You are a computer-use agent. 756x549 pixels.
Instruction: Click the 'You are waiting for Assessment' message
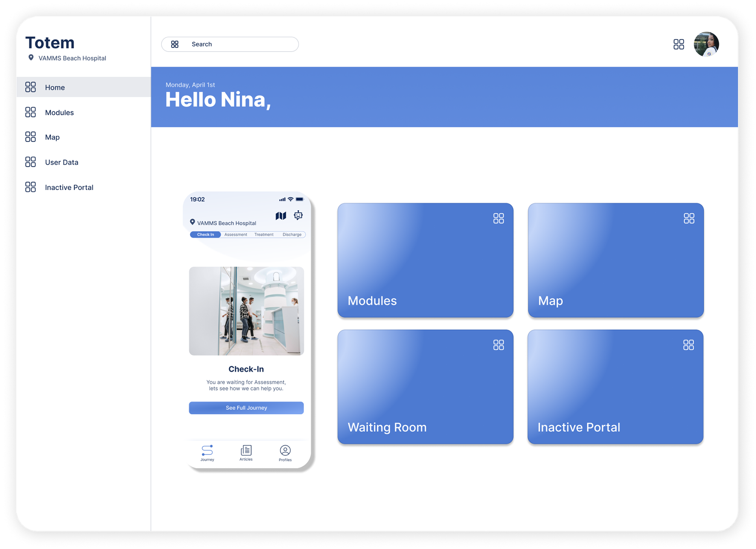coord(246,385)
